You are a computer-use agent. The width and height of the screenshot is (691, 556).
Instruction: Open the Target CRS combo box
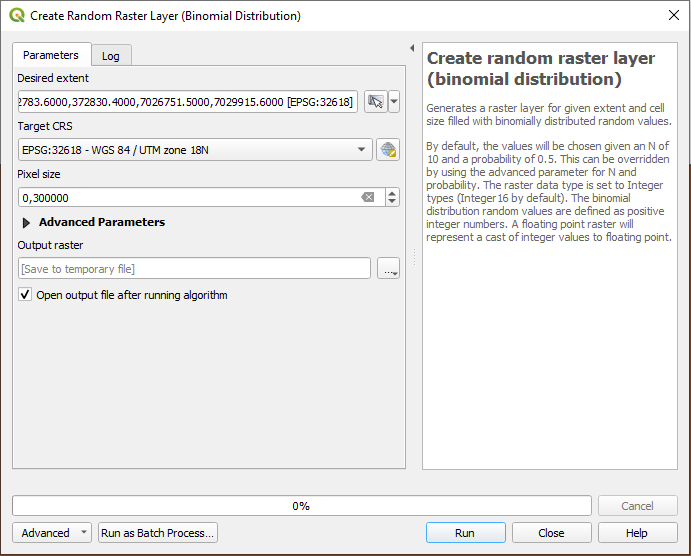(x=195, y=150)
